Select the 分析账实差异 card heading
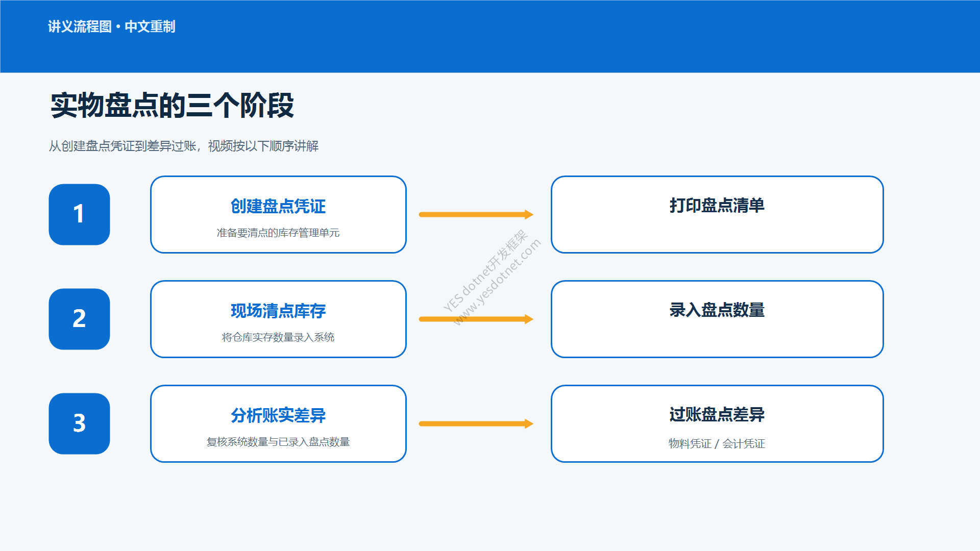Viewport: 980px width, 551px height. 278,415
